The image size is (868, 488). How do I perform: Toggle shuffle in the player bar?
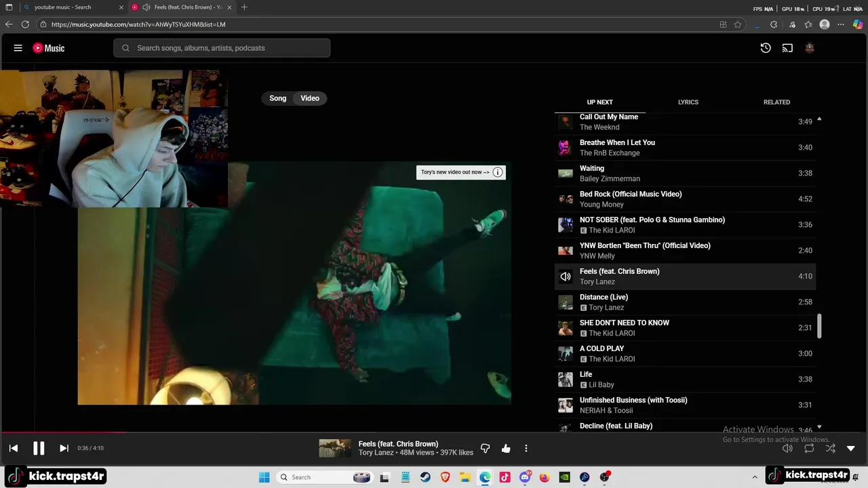point(830,448)
